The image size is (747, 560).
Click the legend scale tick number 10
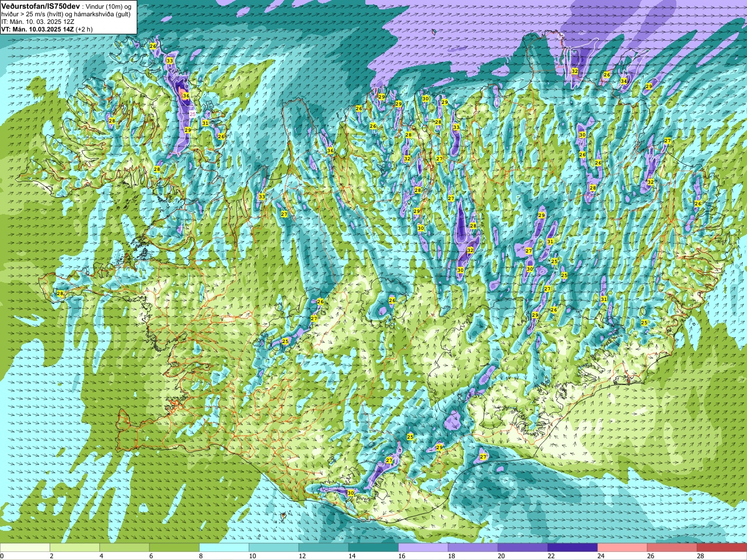252,556
